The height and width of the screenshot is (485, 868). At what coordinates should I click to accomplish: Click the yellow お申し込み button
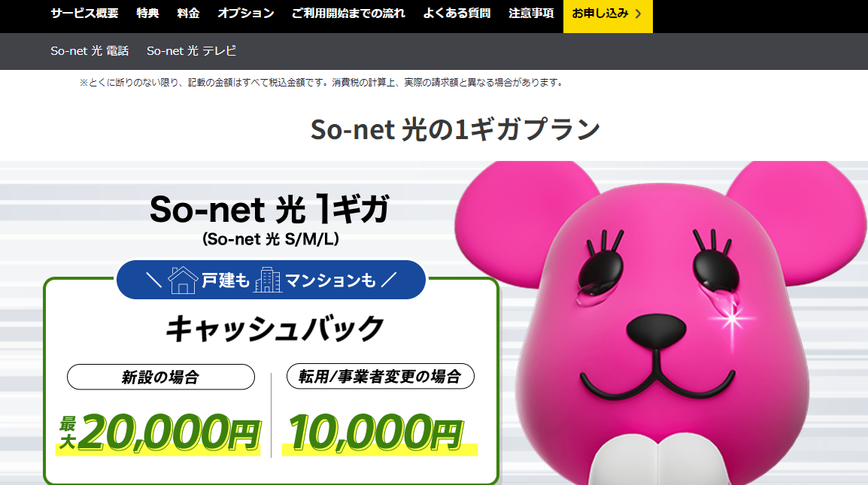pos(608,16)
